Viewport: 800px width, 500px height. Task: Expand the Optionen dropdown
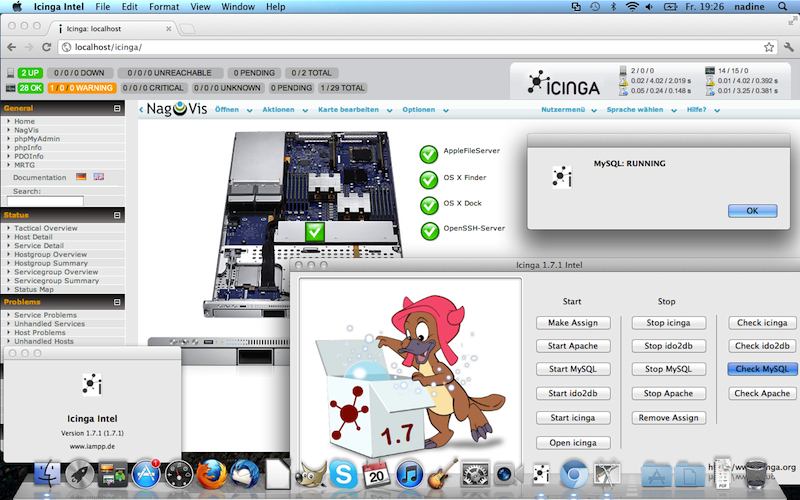point(425,110)
